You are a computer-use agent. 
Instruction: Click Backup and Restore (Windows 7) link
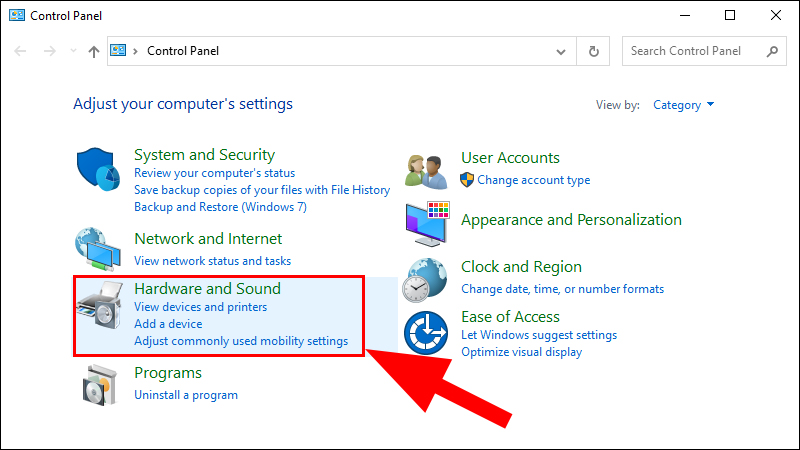220,207
